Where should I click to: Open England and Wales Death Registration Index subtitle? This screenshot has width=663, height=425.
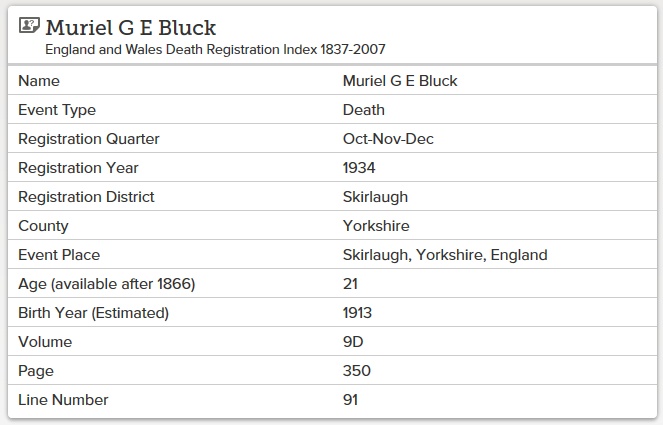click(x=215, y=49)
